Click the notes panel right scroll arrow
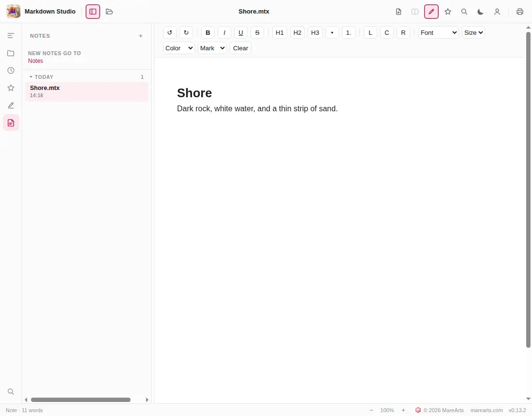The image size is (532, 416). click(x=147, y=400)
